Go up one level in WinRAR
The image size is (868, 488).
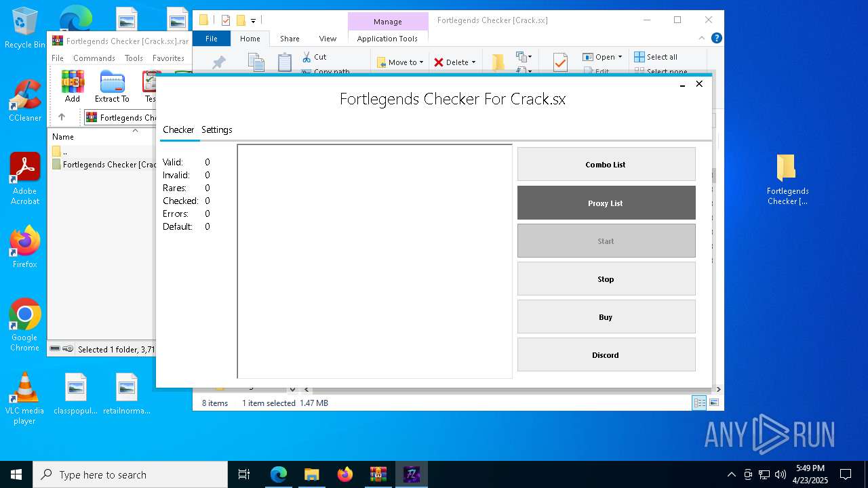(62, 117)
